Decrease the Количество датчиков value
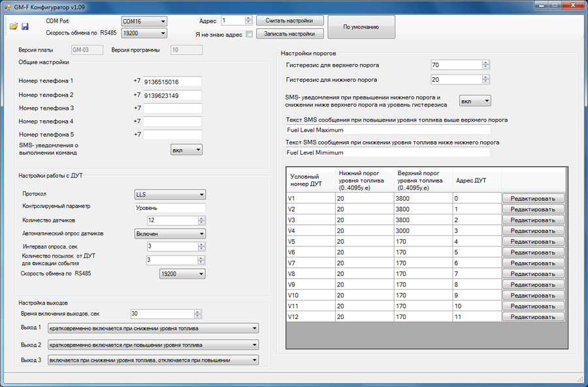The image size is (588, 387). 201,223
